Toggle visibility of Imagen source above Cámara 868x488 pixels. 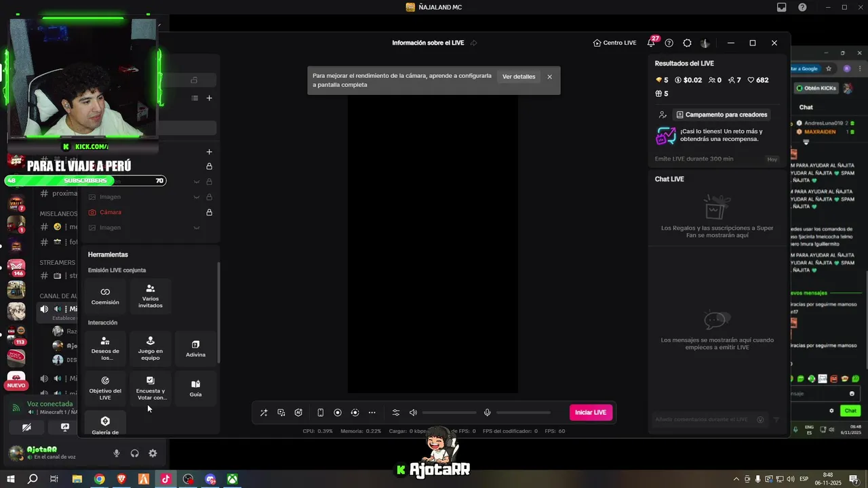[197, 197]
